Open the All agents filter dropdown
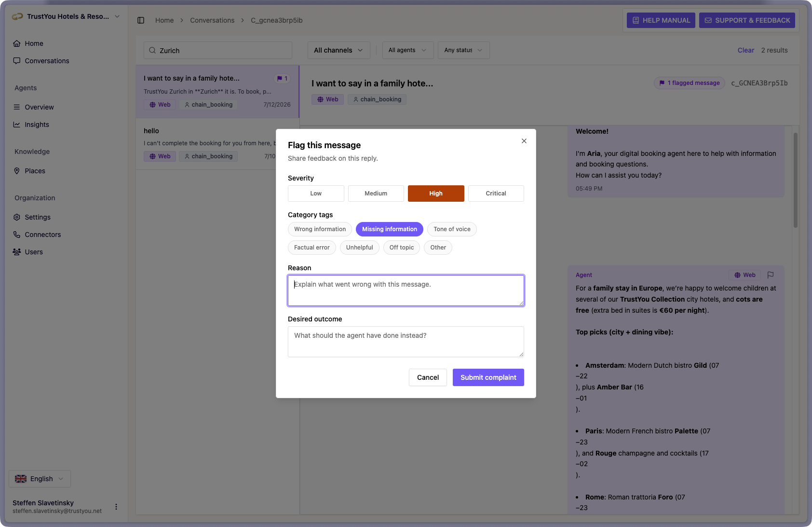 [408, 50]
